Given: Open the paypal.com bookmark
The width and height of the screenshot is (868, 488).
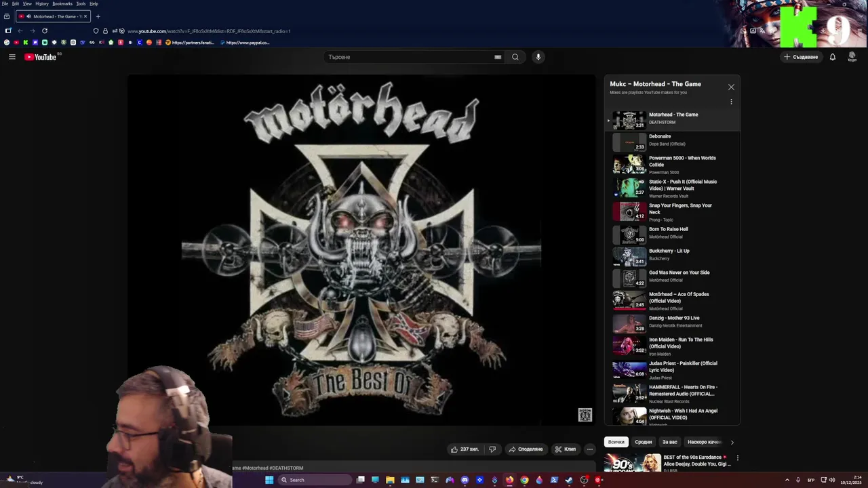Looking at the screenshot, I should click(x=245, y=43).
